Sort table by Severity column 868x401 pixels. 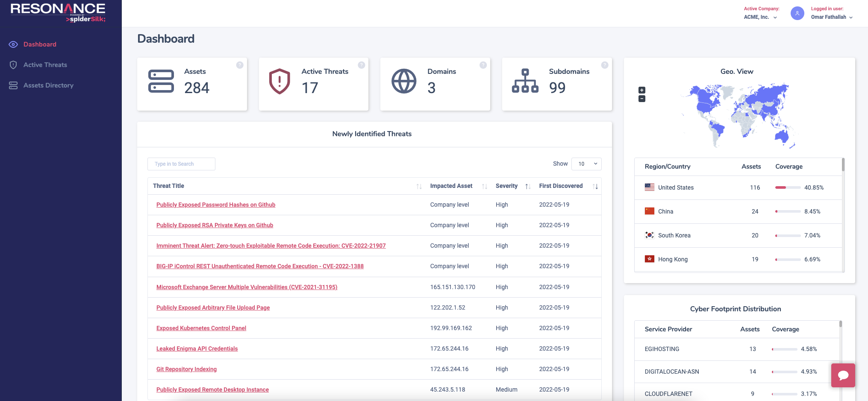(528, 186)
